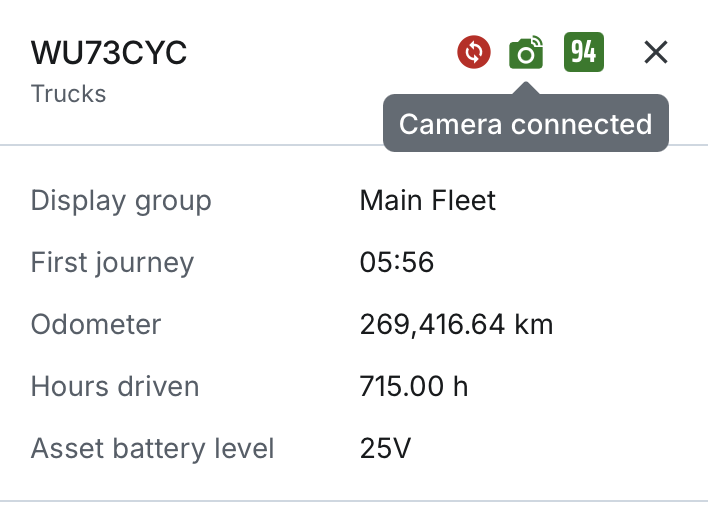Click the red sync status icon
The height and width of the screenshot is (518, 708).
tap(474, 52)
